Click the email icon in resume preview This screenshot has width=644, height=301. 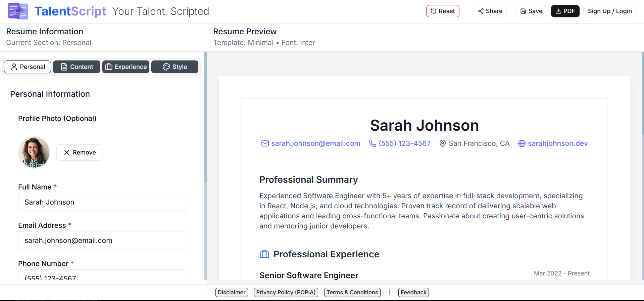[x=265, y=143]
